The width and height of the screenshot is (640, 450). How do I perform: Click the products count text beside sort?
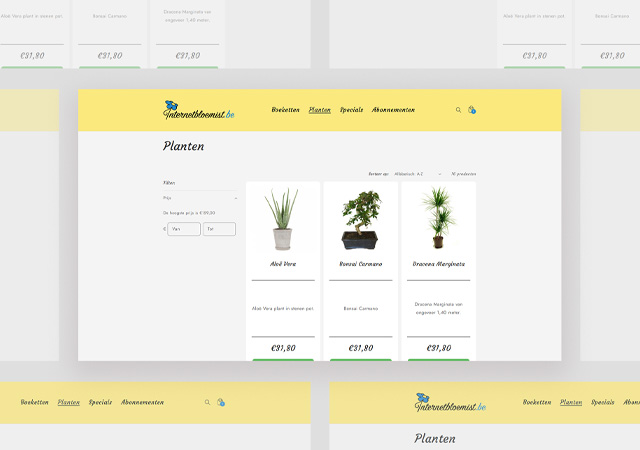coord(463,174)
